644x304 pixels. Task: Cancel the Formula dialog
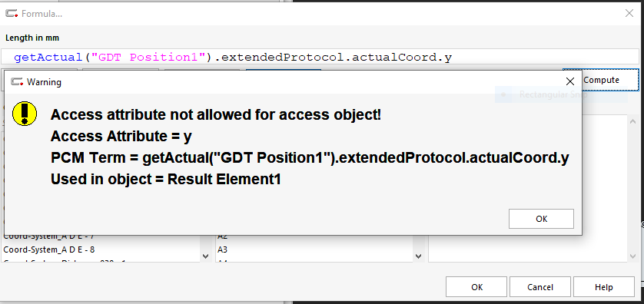(x=540, y=287)
